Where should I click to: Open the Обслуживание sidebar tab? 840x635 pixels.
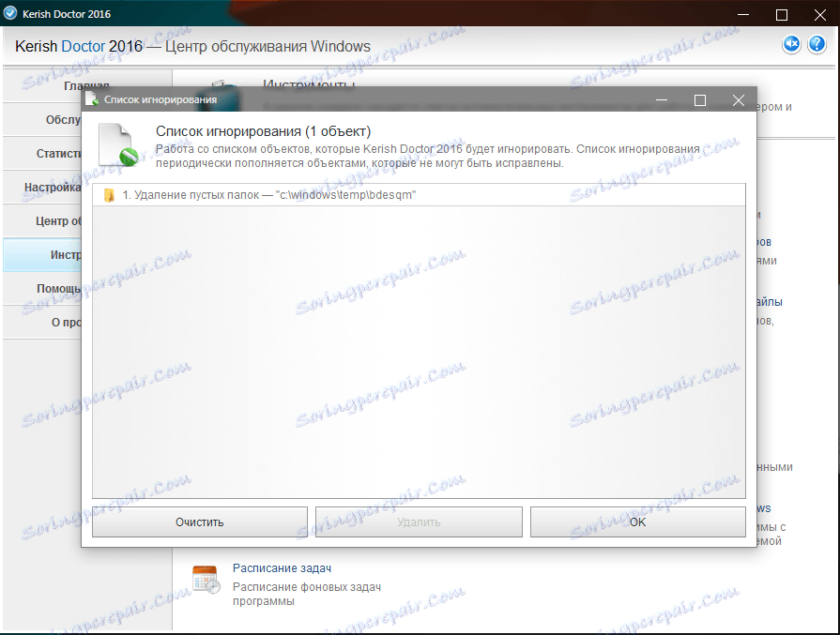point(43,119)
